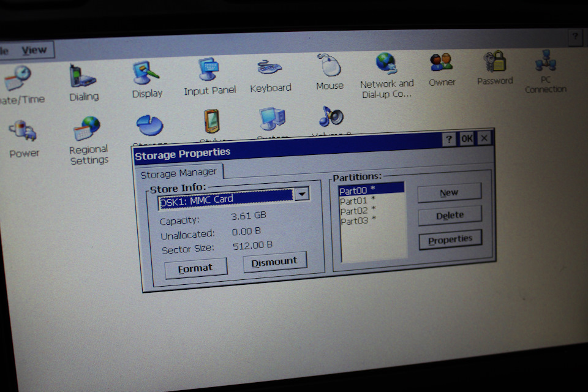Viewport: 588px width, 392px height.
Task: Expand the Store Info dropdown arrow
Action: click(x=302, y=194)
